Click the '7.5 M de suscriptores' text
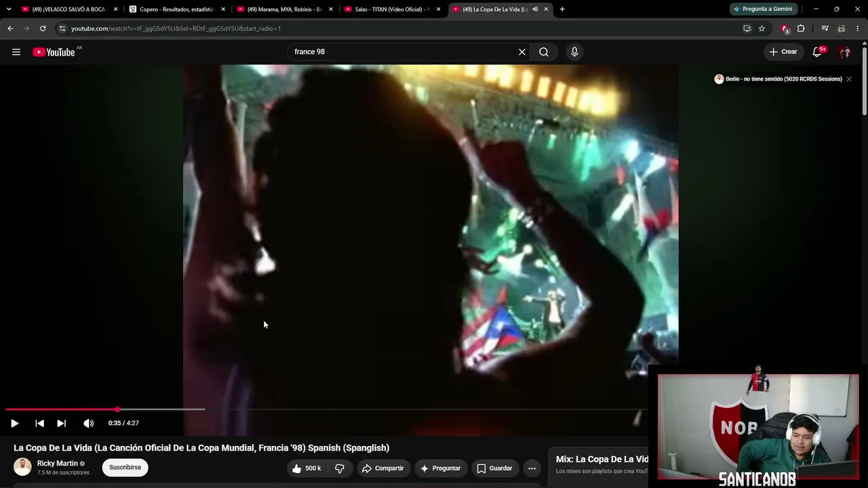 63,472
